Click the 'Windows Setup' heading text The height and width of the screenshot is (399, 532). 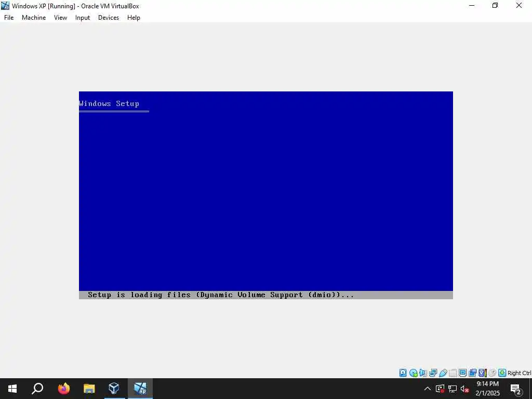click(x=109, y=103)
